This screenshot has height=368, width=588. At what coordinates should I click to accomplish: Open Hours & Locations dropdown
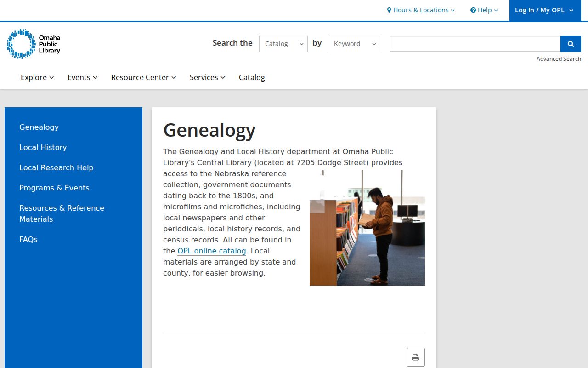pos(421,10)
